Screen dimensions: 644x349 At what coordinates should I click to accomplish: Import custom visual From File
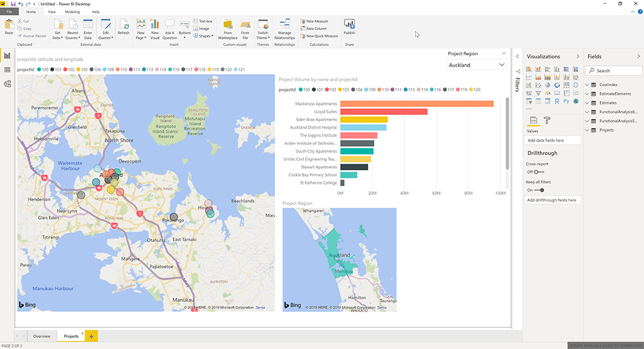[x=245, y=29]
